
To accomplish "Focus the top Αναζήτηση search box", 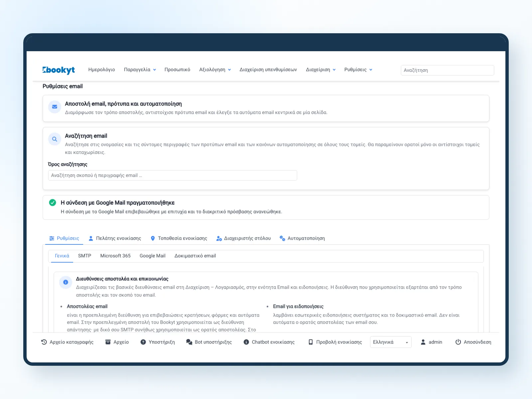I will pos(447,70).
